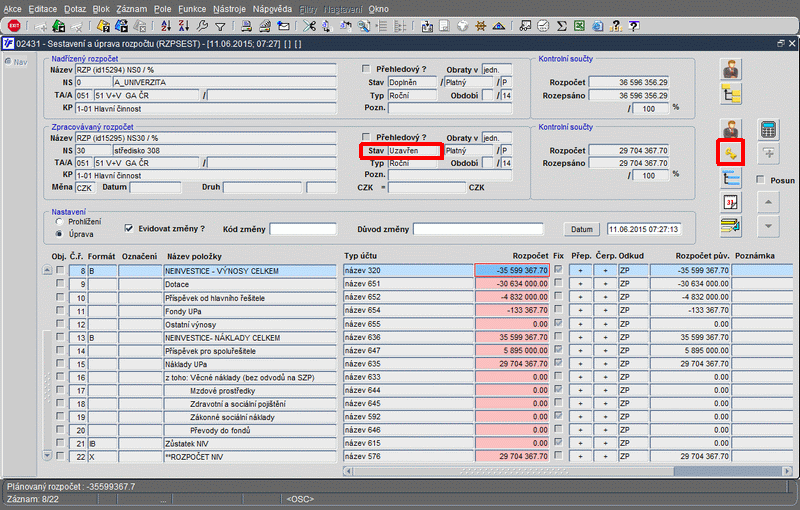Click the Datum button

(581, 229)
